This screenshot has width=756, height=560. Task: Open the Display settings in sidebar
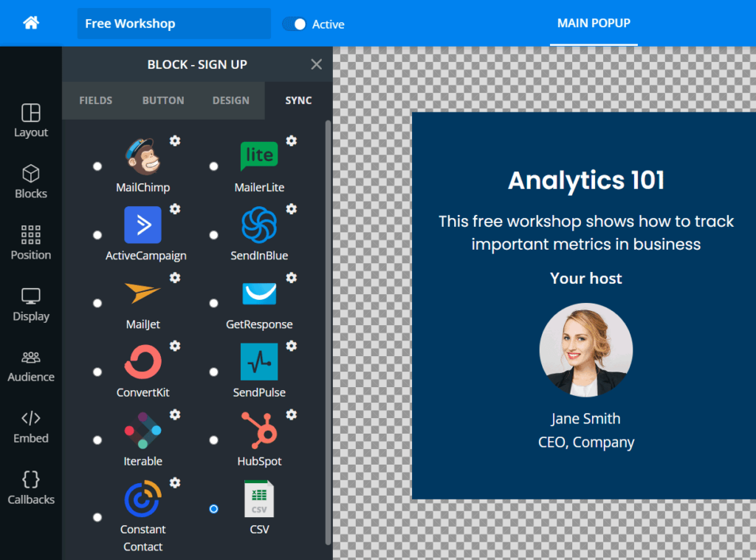pos(30,304)
